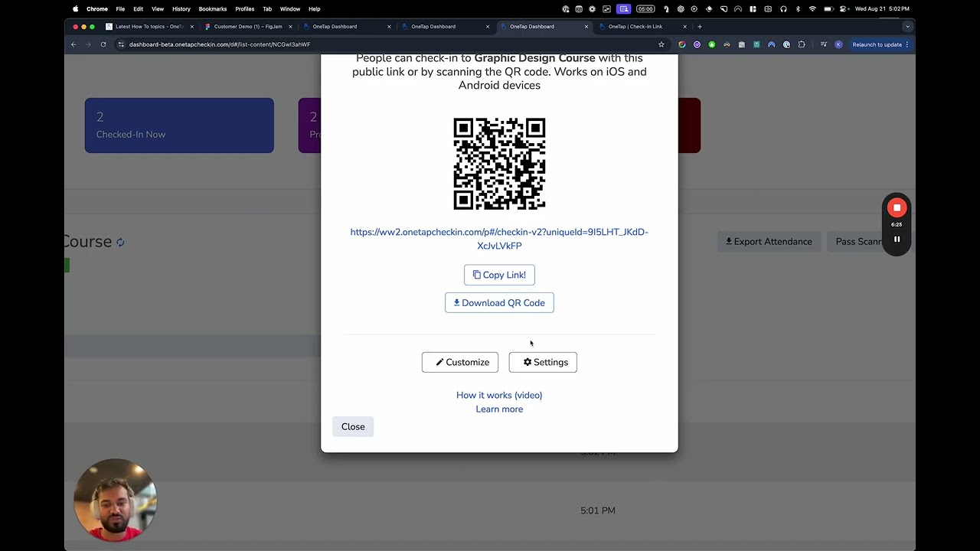Click the purple screen-share icon in menu bar
Viewport: 980px width, 551px height.
coord(624,9)
